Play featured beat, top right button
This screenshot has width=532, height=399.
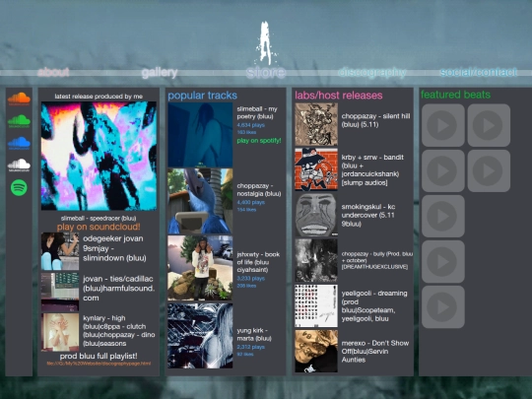point(489,125)
